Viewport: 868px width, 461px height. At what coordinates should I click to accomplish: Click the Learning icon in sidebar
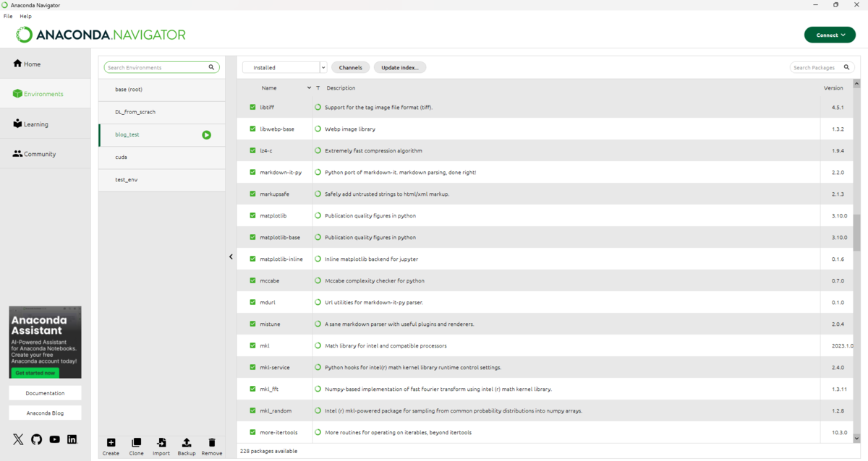(17, 124)
